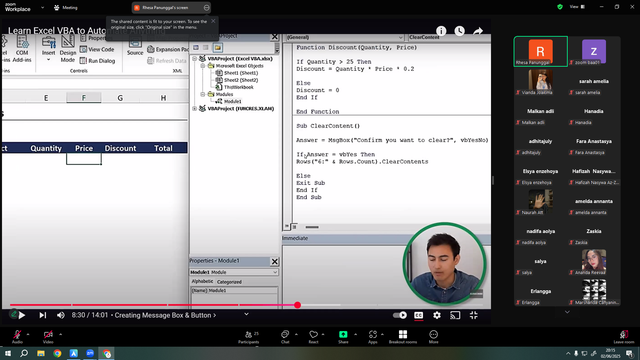Open audio options arrow beside Audio
This screenshot has width=640, height=360.
point(28,334)
